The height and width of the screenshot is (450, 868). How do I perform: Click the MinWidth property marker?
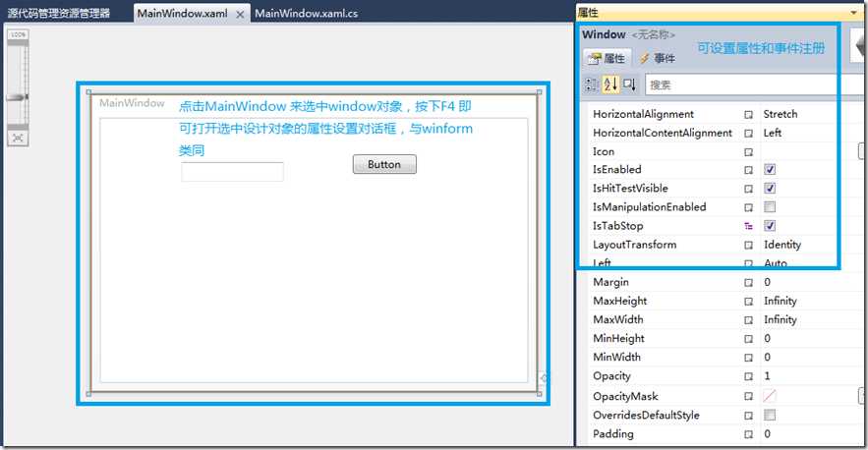tap(748, 358)
